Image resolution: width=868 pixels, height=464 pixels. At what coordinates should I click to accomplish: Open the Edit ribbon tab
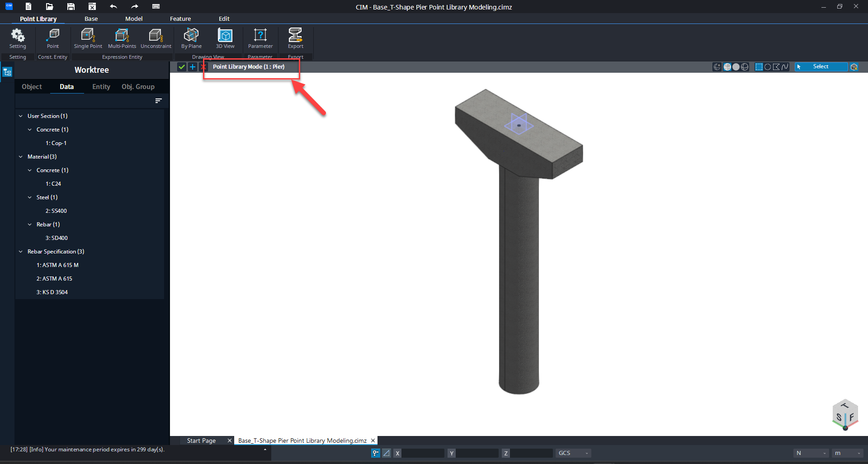click(x=224, y=19)
